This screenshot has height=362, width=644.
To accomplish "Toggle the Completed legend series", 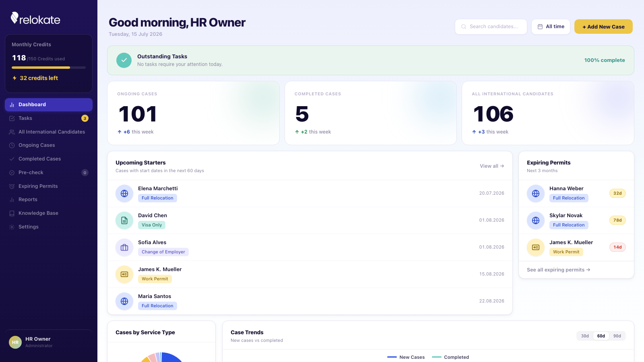I will (450, 357).
